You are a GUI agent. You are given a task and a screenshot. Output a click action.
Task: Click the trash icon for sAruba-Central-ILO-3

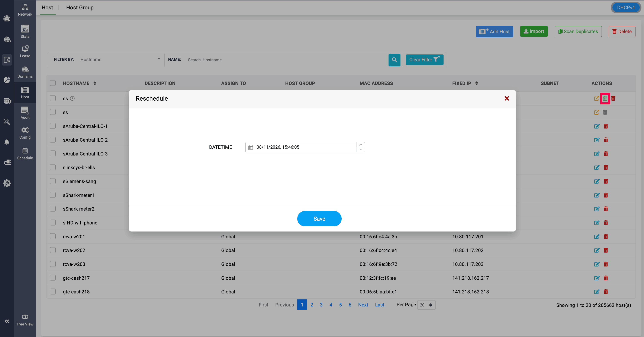[x=606, y=154]
